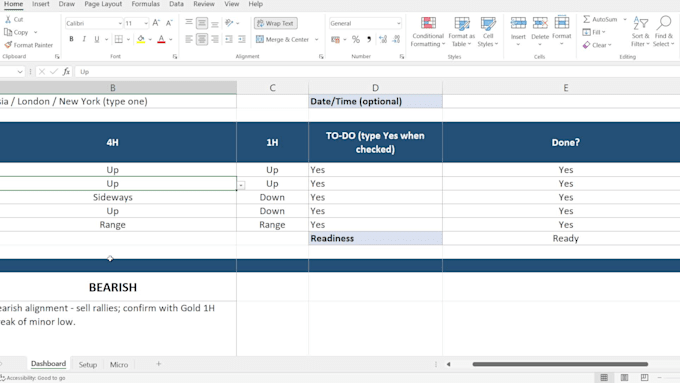Click Decrease Decimal icon
This screenshot has width=680, height=383.
pyautogui.click(x=396, y=39)
